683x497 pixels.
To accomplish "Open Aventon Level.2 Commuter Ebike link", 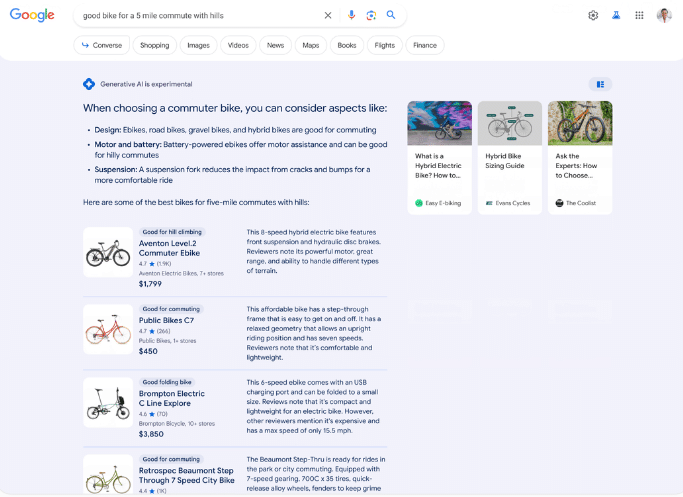I will pyautogui.click(x=169, y=248).
